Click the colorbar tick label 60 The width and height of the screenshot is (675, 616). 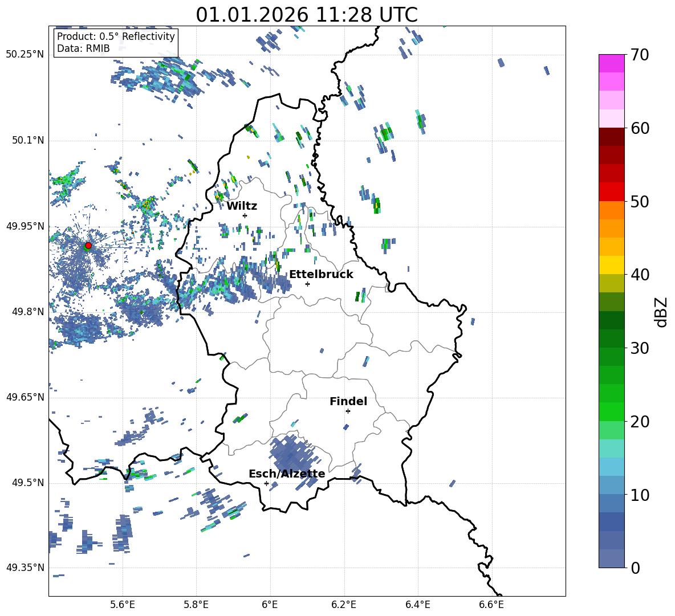[640, 128]
